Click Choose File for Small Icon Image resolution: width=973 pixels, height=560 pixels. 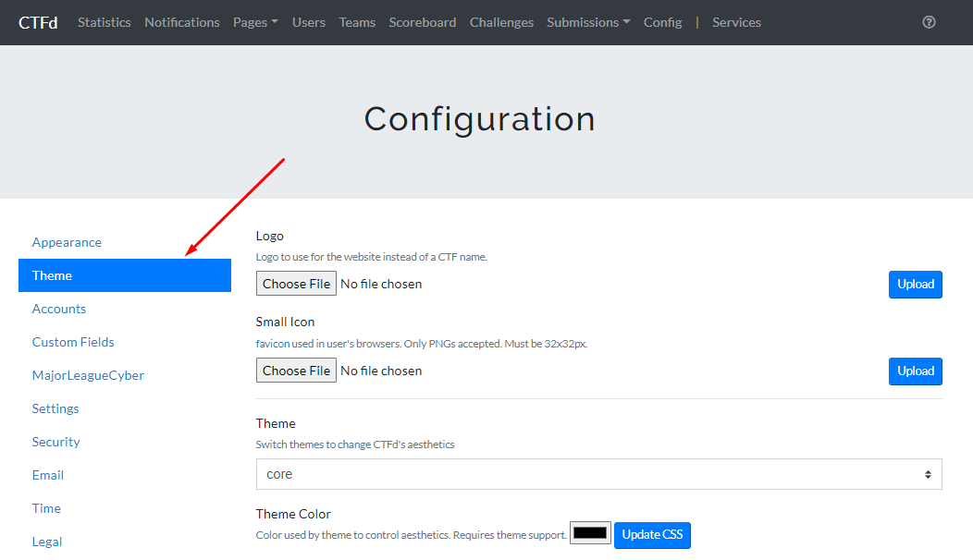pyautogui.click(x=296, y=371)
